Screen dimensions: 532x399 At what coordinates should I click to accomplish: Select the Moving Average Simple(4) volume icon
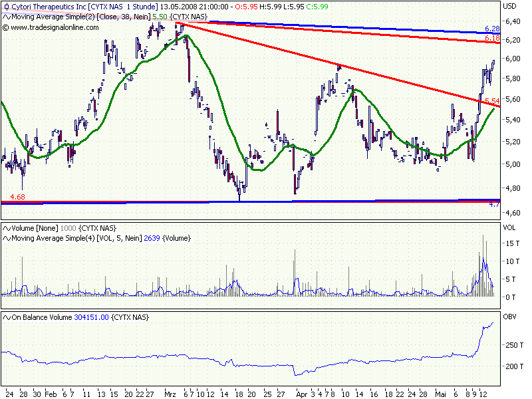(x=6, y=237)
